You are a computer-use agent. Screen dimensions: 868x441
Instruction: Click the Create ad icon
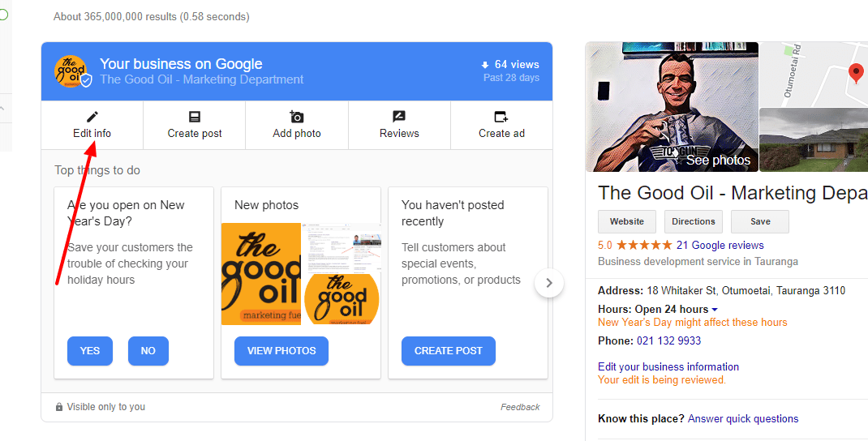(x=501, y=117)
